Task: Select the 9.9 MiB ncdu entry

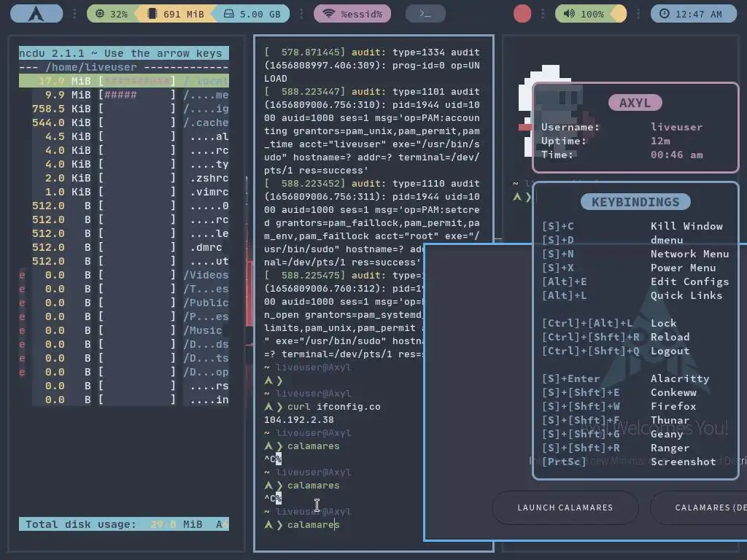Action: pos(124,95)
